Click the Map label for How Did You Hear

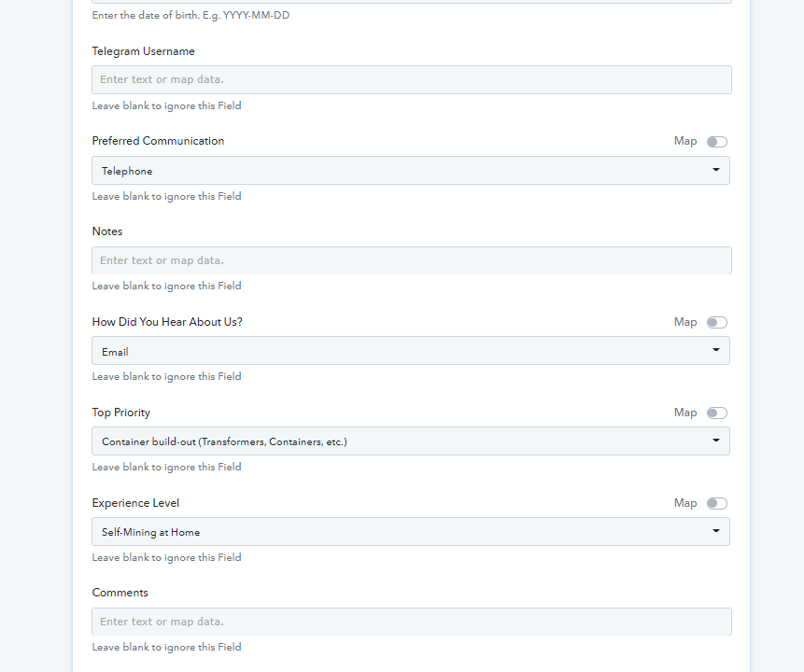point(685,322)
